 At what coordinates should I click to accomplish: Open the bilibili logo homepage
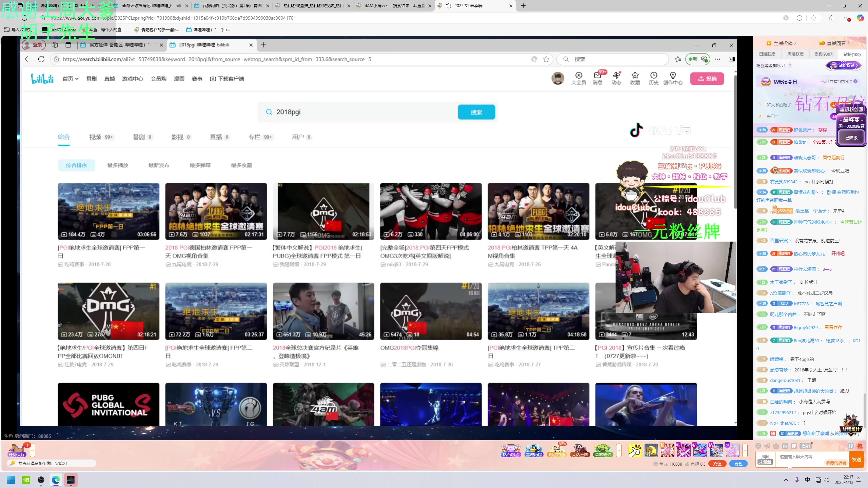[42, 79]
